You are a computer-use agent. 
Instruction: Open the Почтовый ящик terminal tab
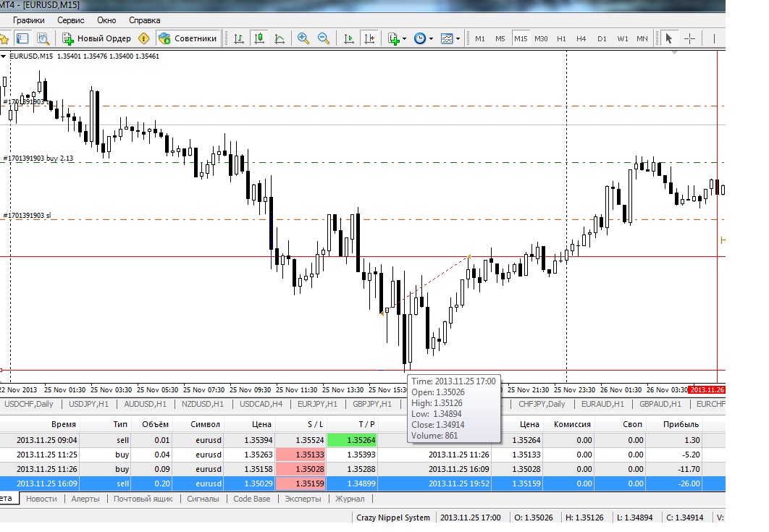pyautogui.click(x=143, y=499)
